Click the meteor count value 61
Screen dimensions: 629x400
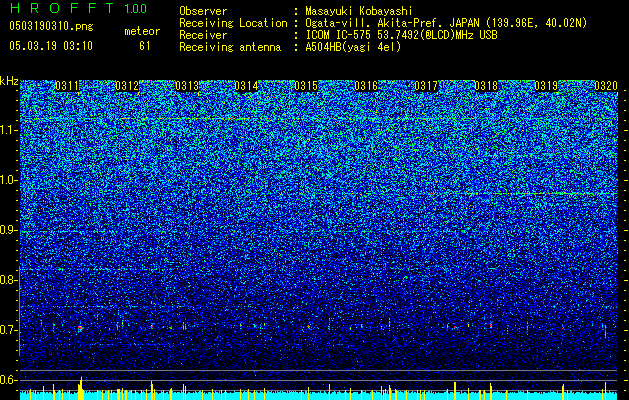click(145, 46)
